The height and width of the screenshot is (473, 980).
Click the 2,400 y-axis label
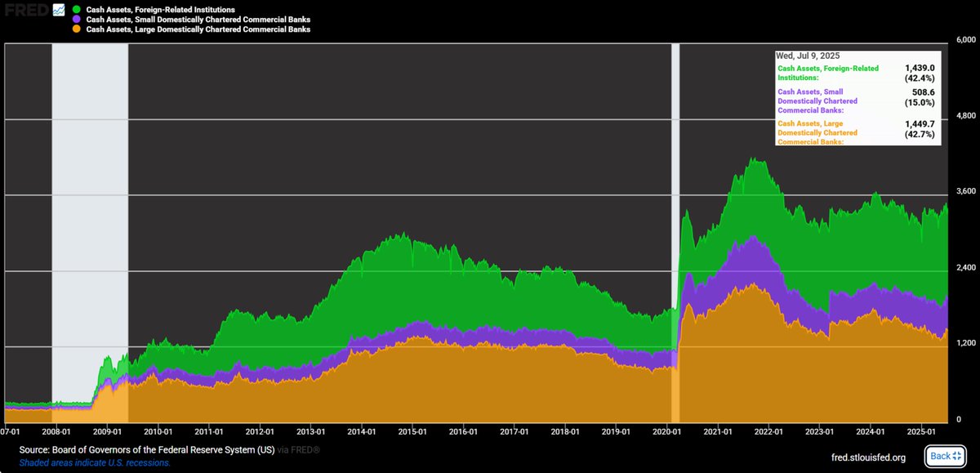[967, 267]
